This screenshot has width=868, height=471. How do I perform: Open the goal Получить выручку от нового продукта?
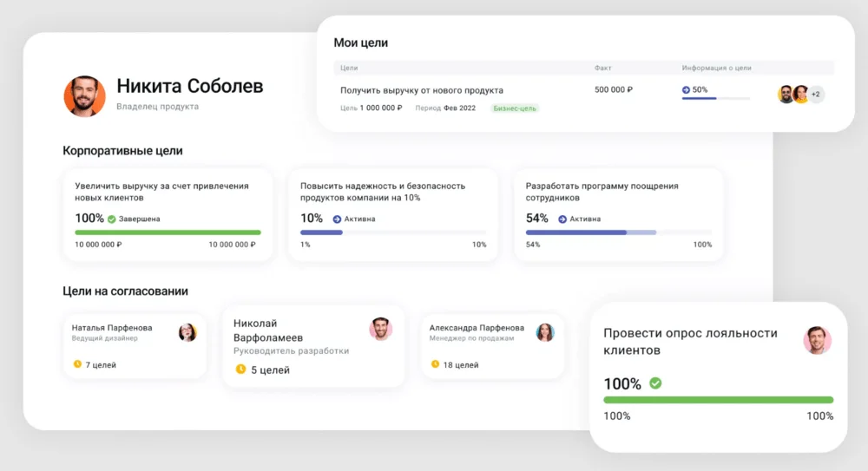pyautogui.click(x=422, y=90)
